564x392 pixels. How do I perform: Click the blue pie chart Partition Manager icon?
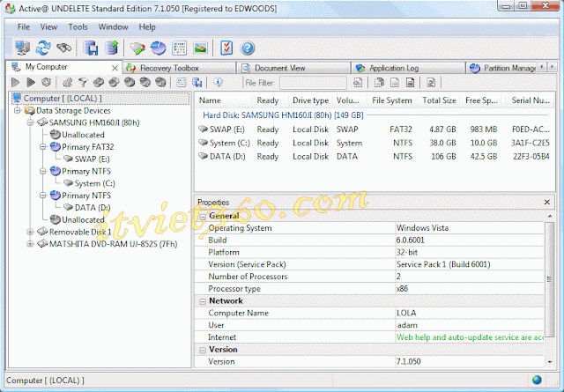click(x=159, y=48)
